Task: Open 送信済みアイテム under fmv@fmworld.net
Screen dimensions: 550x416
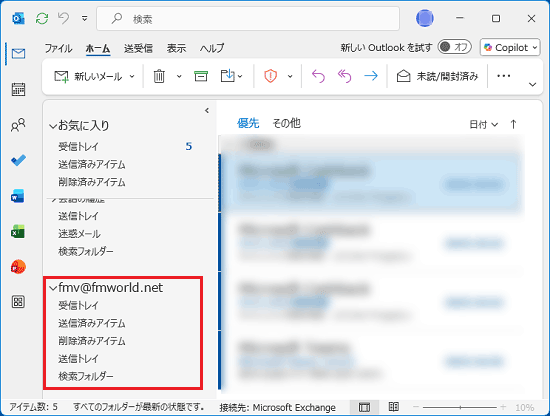Action: (x=92, y=323)
